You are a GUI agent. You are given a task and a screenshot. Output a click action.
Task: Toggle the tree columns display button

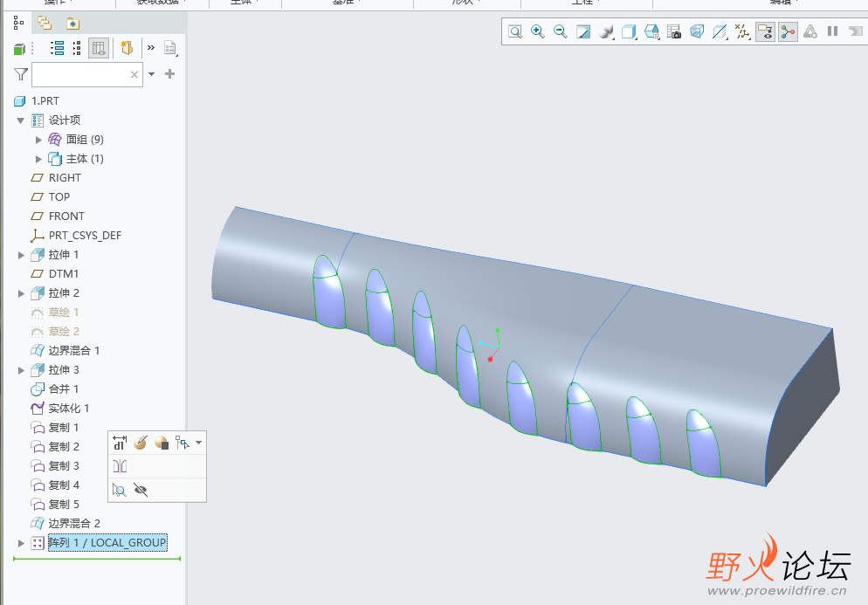point(99,48)
